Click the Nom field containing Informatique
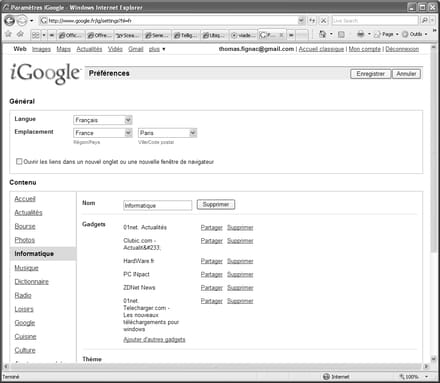Image resolution: width=440 pixels, height=383 pixels. [157, 205]
